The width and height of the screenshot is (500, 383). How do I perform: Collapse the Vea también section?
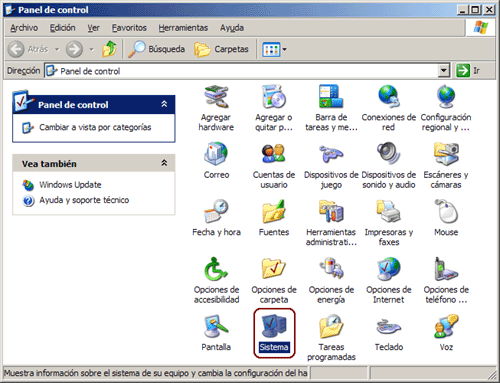(x=164, y=163)
